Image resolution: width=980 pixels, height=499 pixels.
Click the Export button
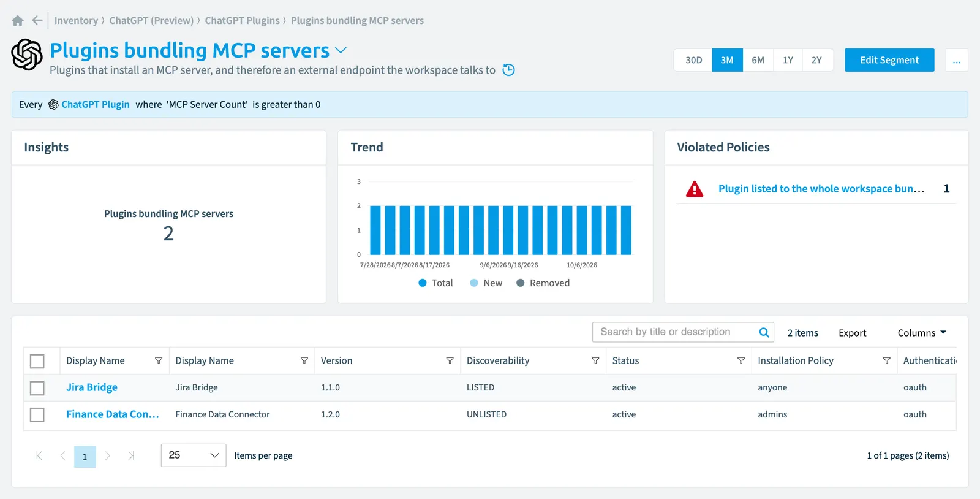click(x=853, y=333)
